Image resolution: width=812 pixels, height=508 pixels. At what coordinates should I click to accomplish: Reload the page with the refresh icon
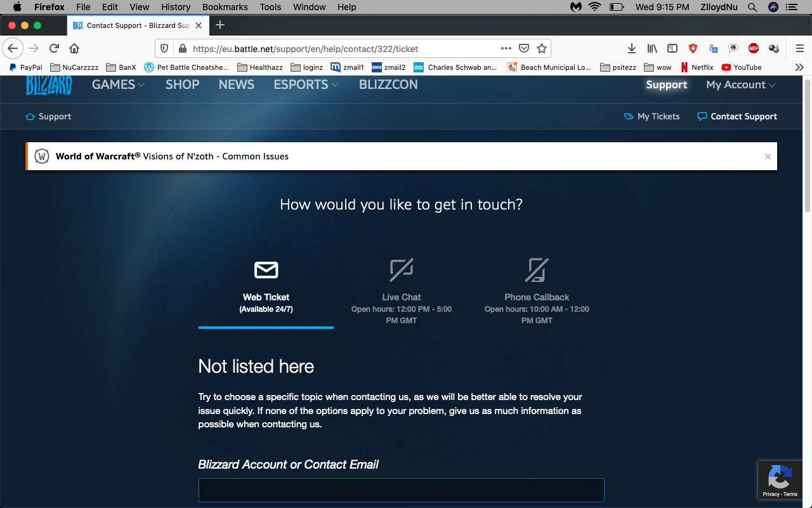pyautogui.click(x=55, y=48)
